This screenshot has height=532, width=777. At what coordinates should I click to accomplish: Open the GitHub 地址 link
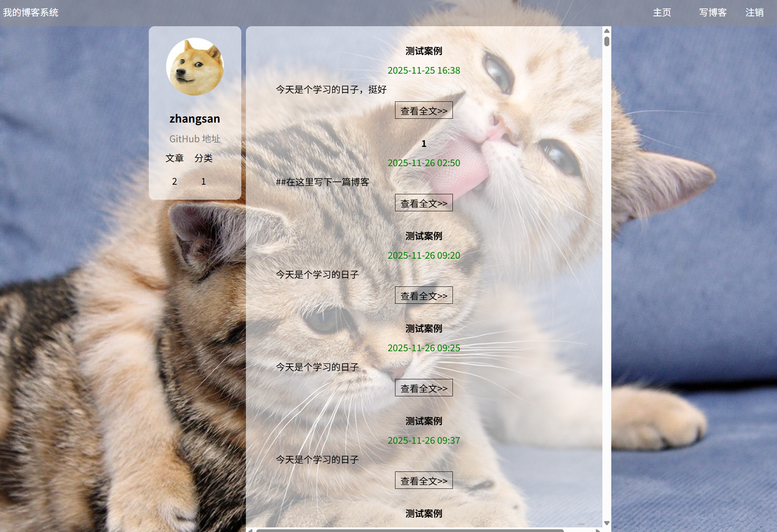click(x=195, y=139)
